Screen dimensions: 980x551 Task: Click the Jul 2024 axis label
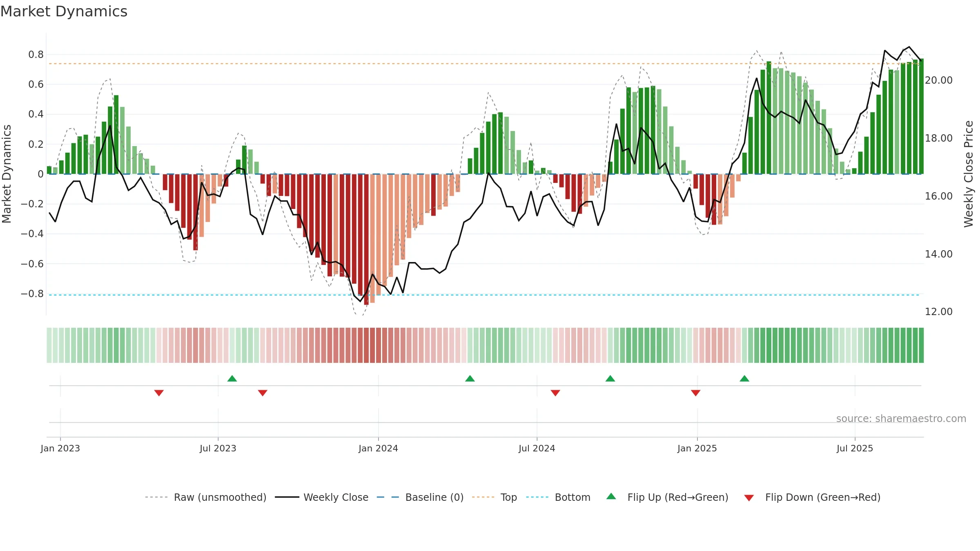(x=537, y=448)
